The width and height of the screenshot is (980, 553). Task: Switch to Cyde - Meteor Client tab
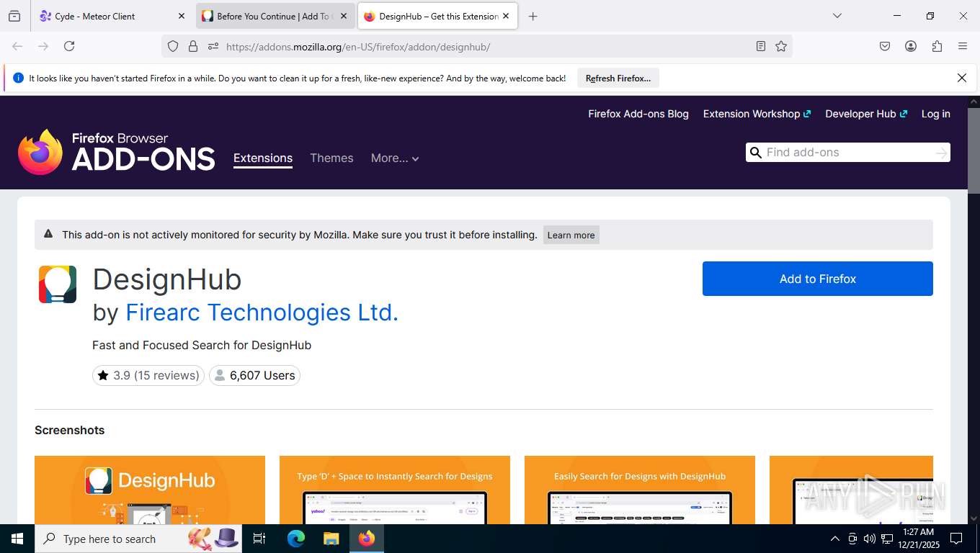[x=112, y=16]
